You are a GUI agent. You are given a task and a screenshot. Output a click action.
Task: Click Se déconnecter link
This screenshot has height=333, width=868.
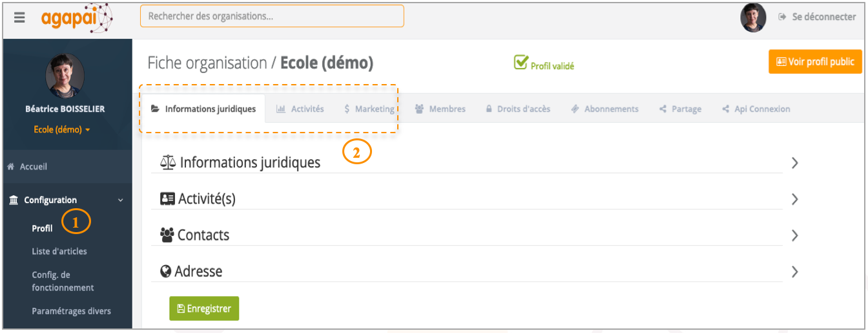[818, 17]
